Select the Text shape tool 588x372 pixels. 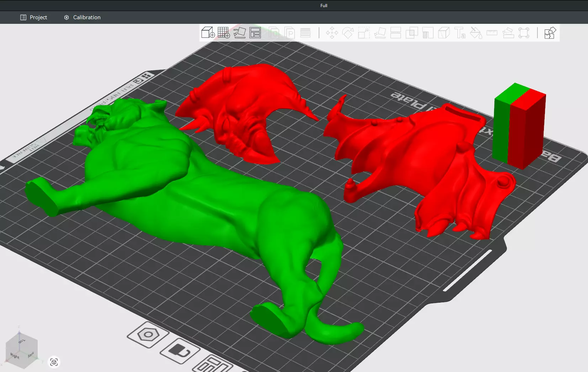click(460, 33)
